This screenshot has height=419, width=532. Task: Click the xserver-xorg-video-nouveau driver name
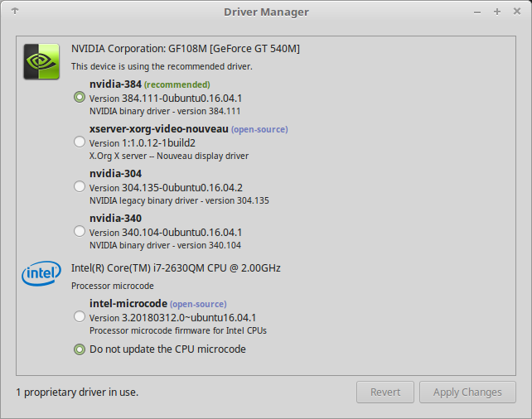159,129
